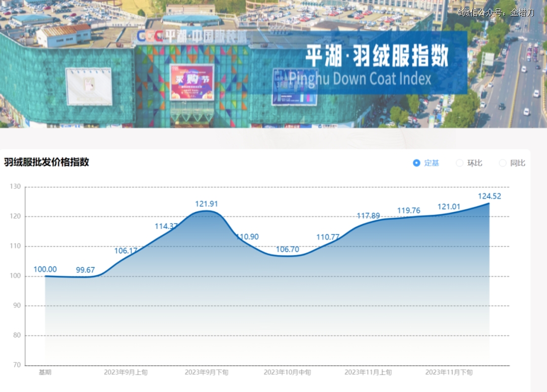The height and width of the screenshot is (392, 547).
Task: Click the 2023年10月中旬 axis label
Action: point(288,372)
